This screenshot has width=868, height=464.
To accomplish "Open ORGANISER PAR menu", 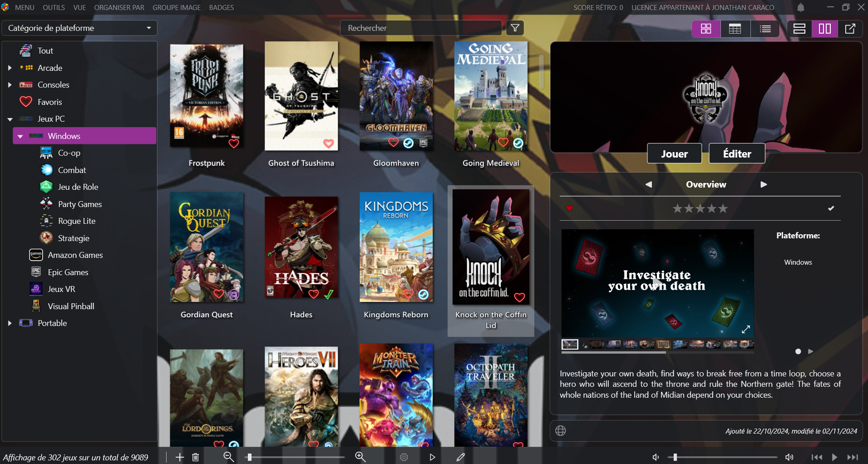I will (119, 7).
